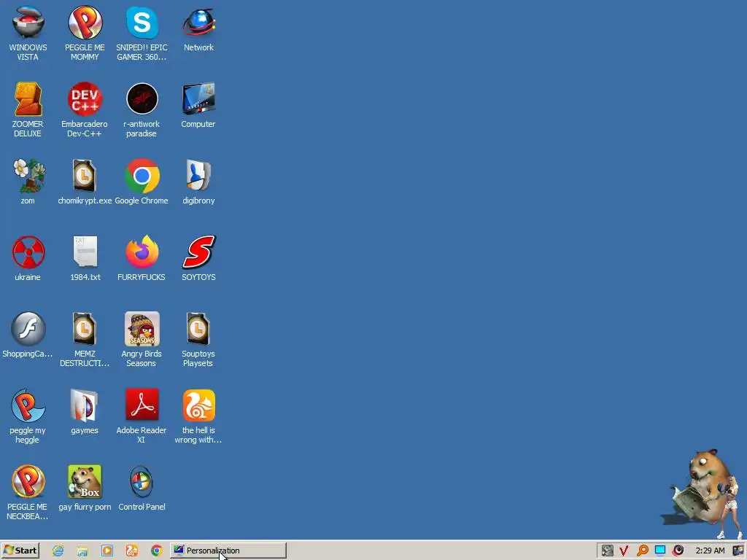This screenshot has width=747, height=560.
Task: Click the icon right of the clock
Action: click(x=738, y=551)
